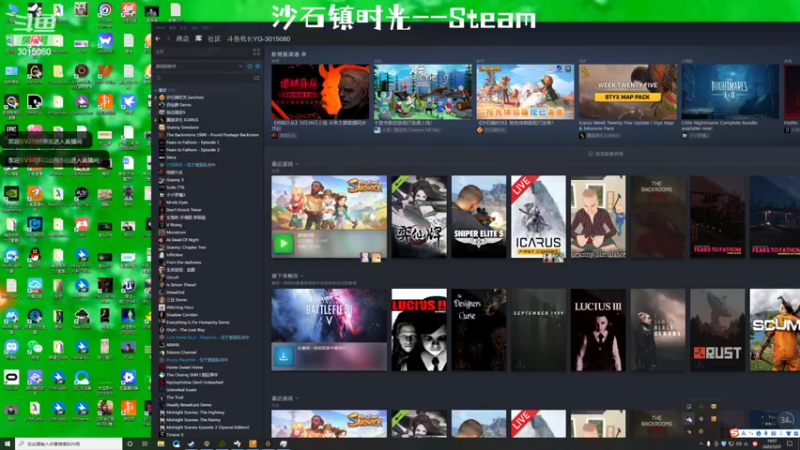Open The Designers Curse cover
The image size is (800, 450).
[479, 330]
